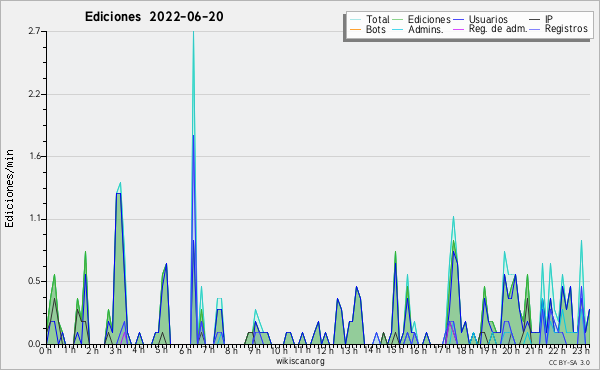
Task: Click the x-axis label '12 h'
Action: click(x=325, y=350)
